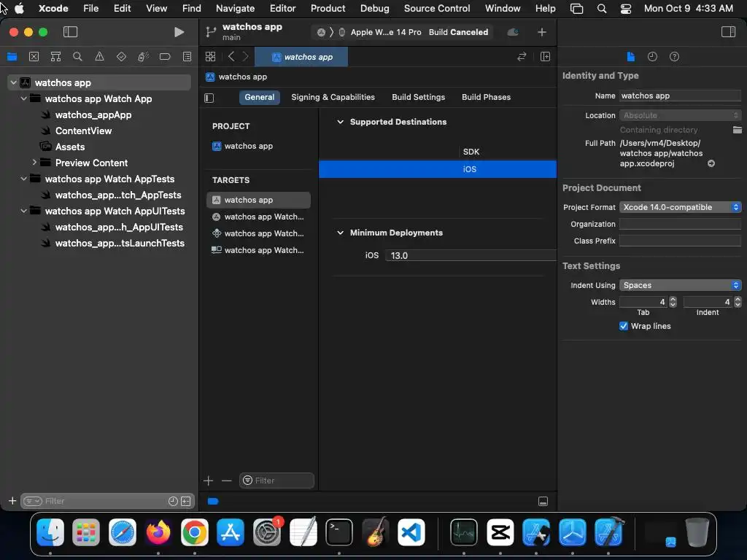Viewport: 747px width, 560px height.
Task: Open the Debug navigator icon
Action: point(143,57)
